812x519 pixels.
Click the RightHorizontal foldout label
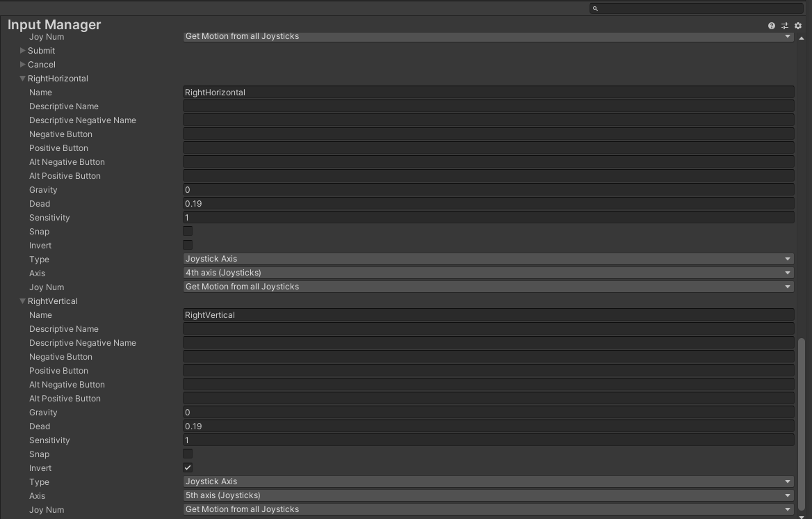(x=58, y=79)
